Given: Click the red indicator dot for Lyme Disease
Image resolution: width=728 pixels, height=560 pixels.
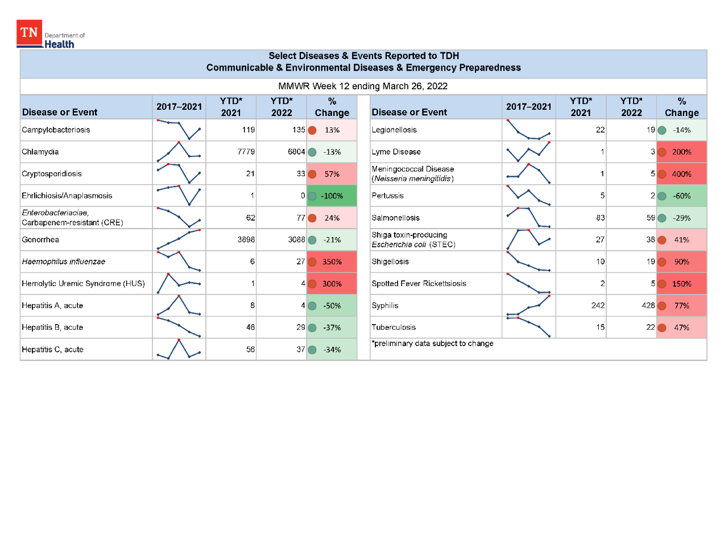Looking at the screenshot, I should coord(662,152).
